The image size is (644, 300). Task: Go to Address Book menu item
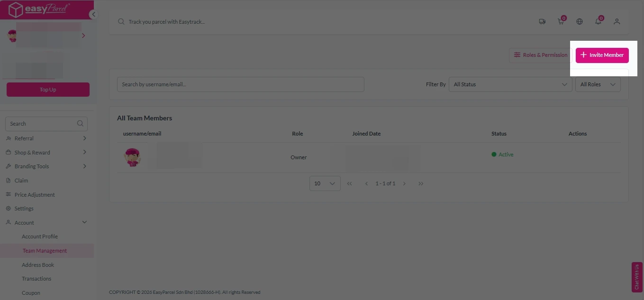(38, 265)
